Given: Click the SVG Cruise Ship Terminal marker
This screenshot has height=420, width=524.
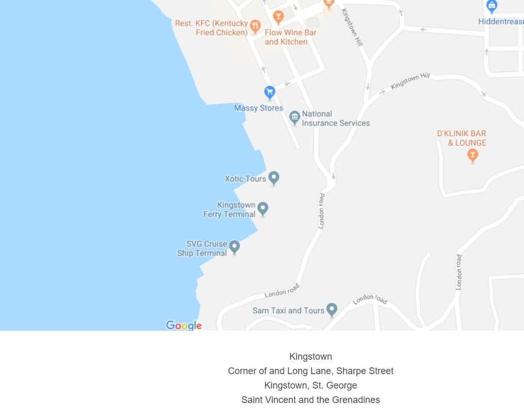Looking at the screenshot, I should [x=235, y=248].
